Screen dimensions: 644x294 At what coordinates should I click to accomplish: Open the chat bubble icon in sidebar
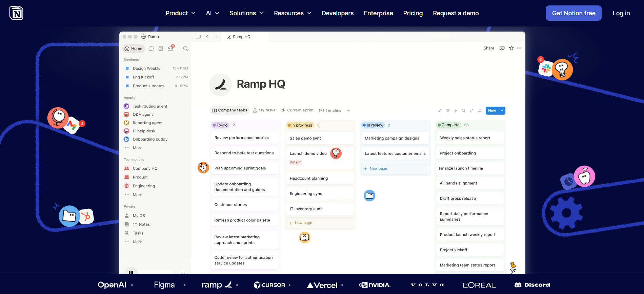coord(151,49)
